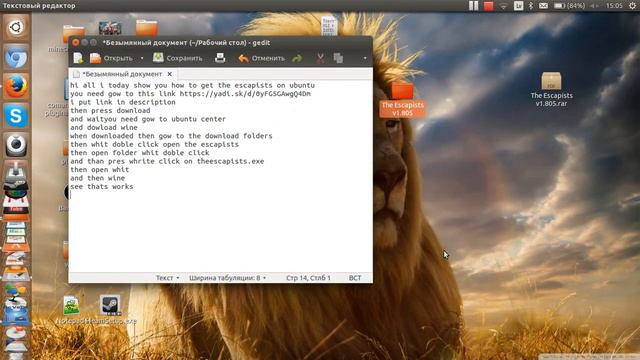Image resolution: width=640 pixels, height=360 pixels.
Task: Undo the last change with Отменить
Action: pyautogui.click(x=262, y=58)
